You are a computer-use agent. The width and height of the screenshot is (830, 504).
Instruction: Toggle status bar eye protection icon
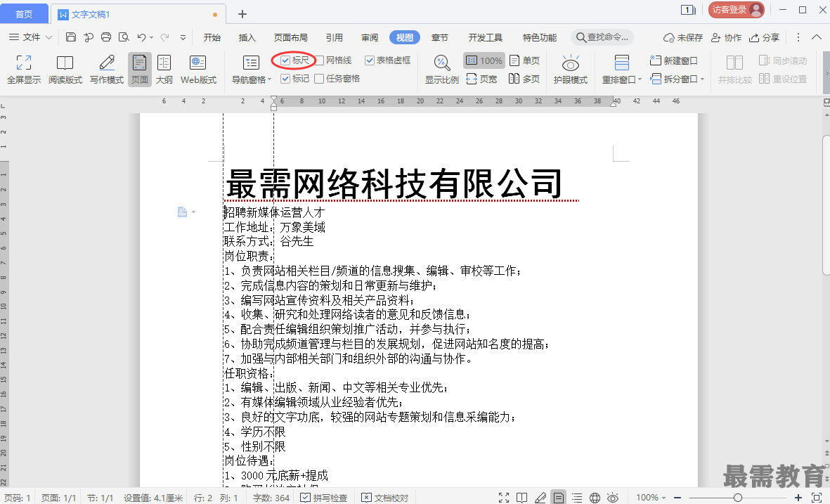pyautogui.click(x=612, y=498)
